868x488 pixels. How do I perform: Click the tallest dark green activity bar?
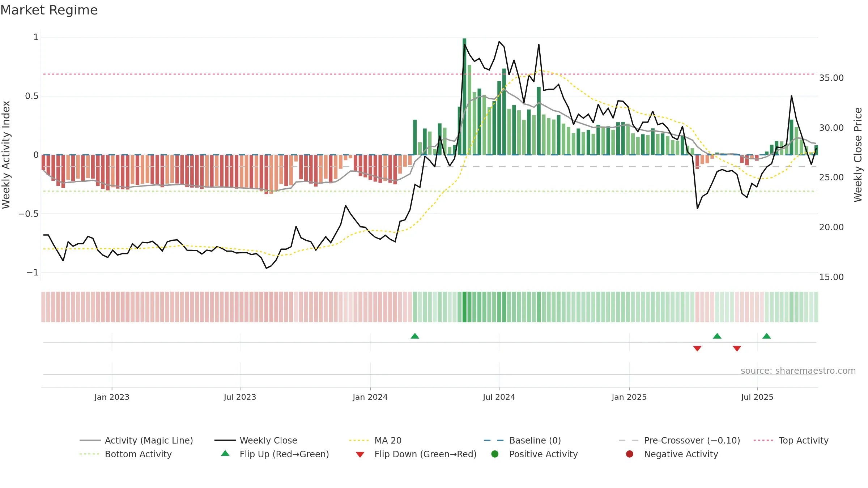pos(464,97)
